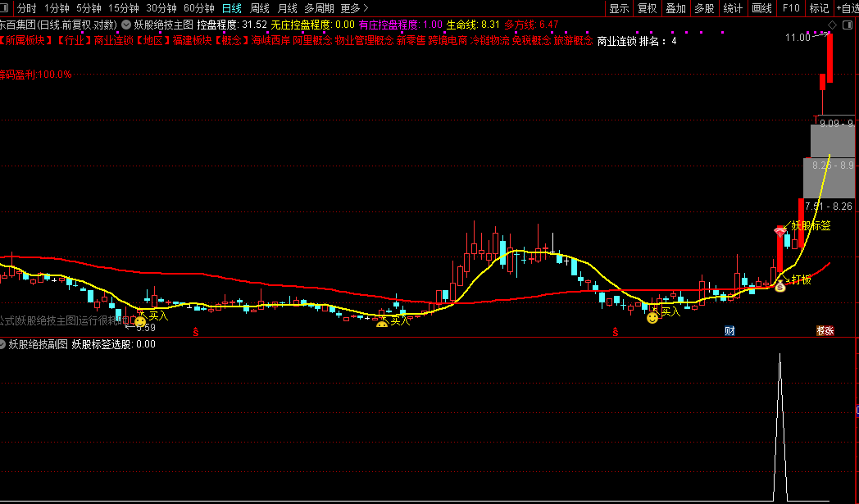Click the 显示 toolbar button

(x=619, y=8)
